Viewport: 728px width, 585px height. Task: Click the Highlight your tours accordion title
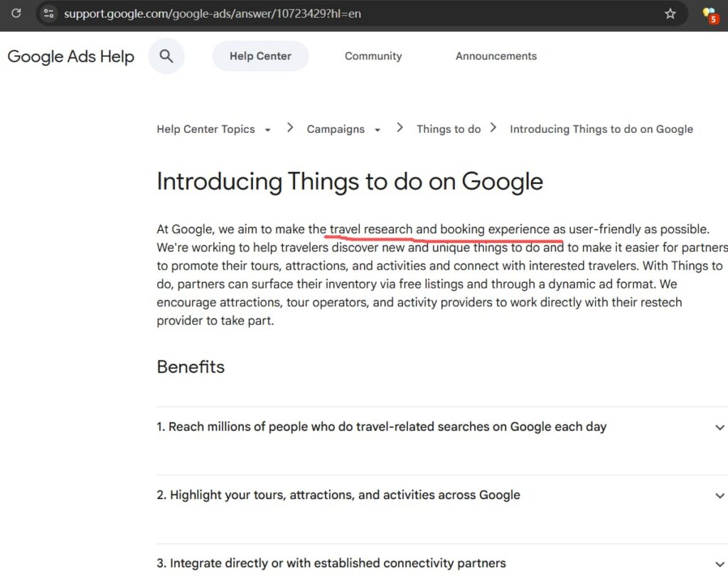338,495
